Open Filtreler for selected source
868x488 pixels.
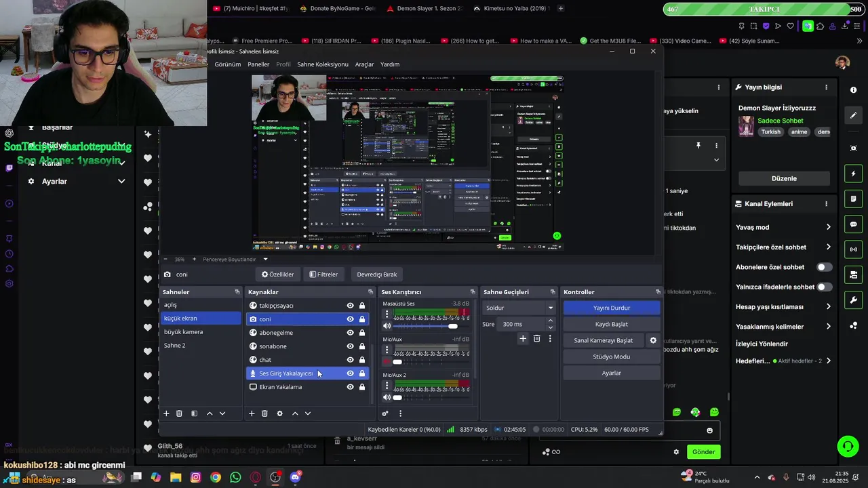tap(323, 274)
